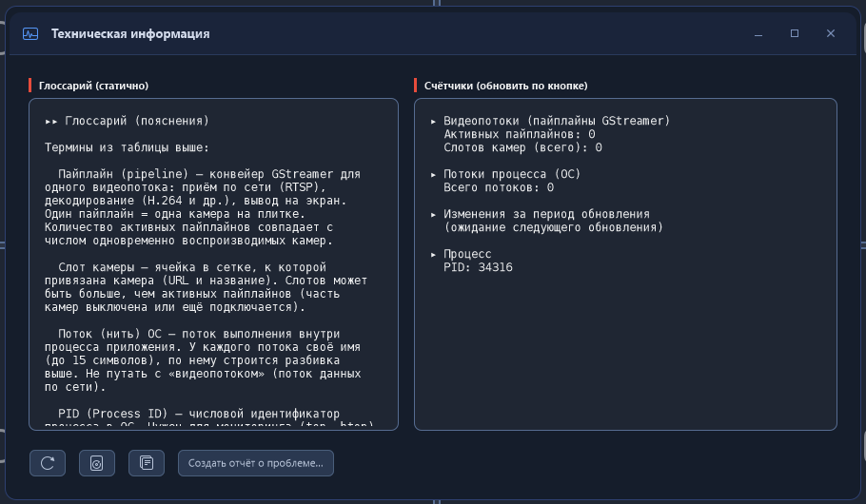Click the copy documents icon button
The image size is (866, 504).
(147, 463)
